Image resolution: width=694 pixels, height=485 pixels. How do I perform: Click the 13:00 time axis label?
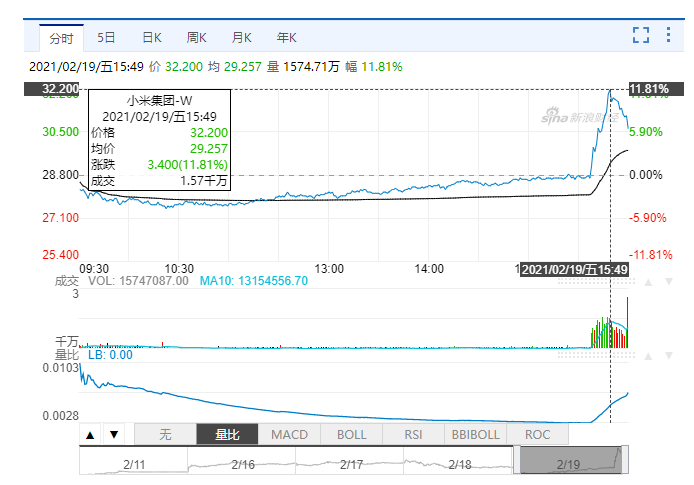click(x=329, y=269)
